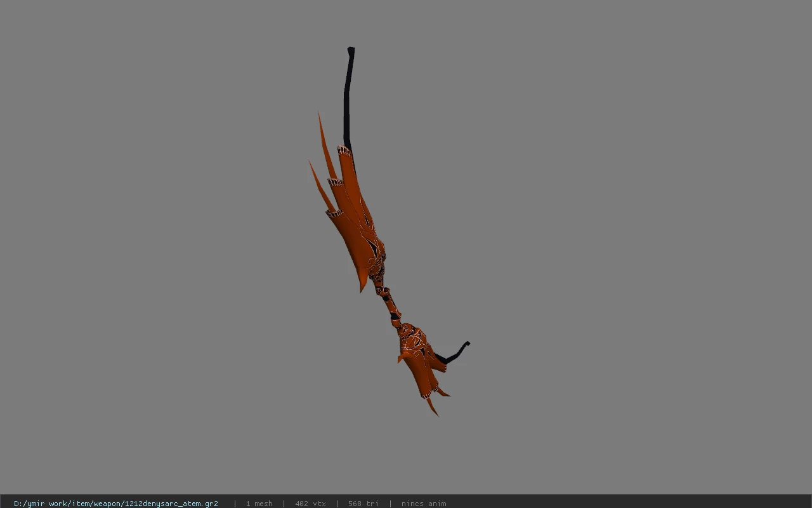
Task: Click the '568 tri' triangle count
Action: [x=363, y=504]
